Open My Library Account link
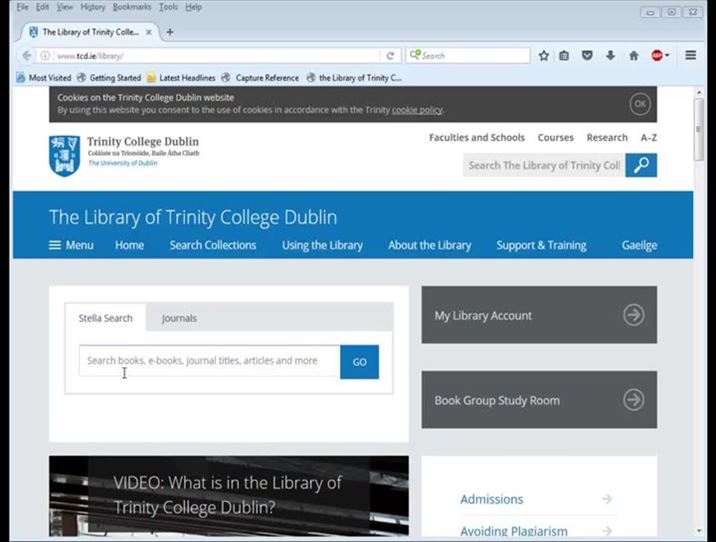Viewport: 716px width, 542px height. point(539,315)
